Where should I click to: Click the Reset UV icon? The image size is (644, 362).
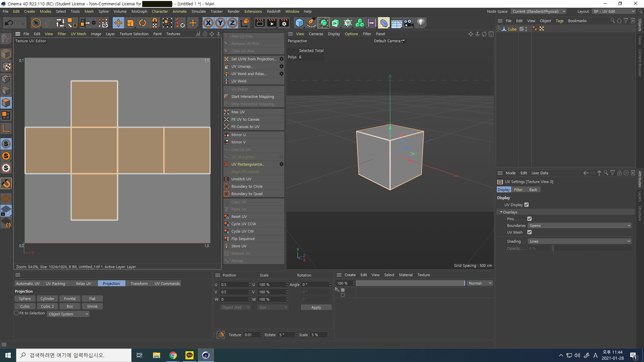pos(226,217)
